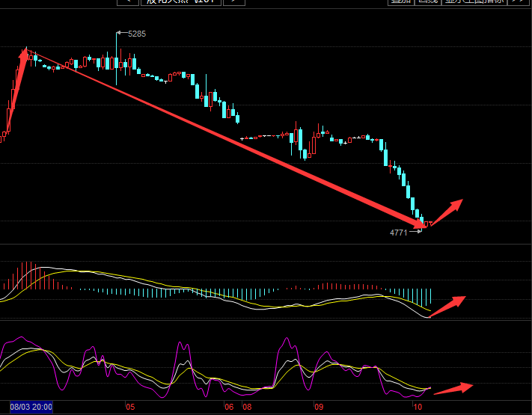
Task: Click the next contract arrow beside the title
Action: [x=234, y=2]
